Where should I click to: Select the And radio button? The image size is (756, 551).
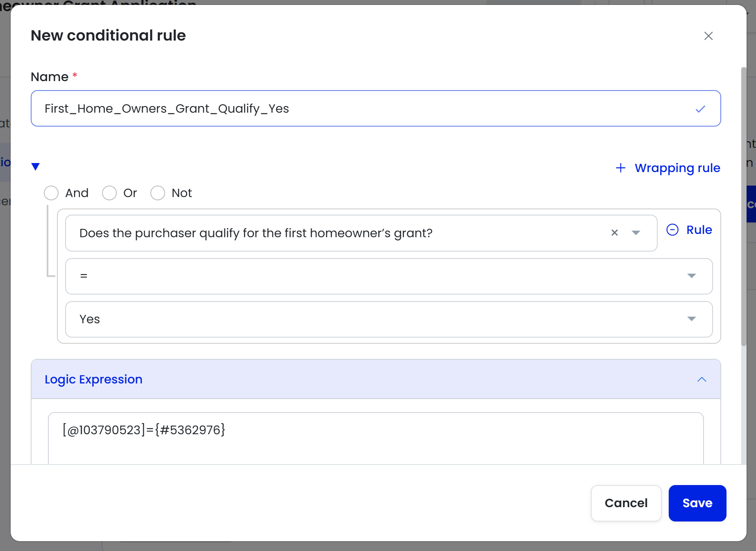tap(51, 193)
